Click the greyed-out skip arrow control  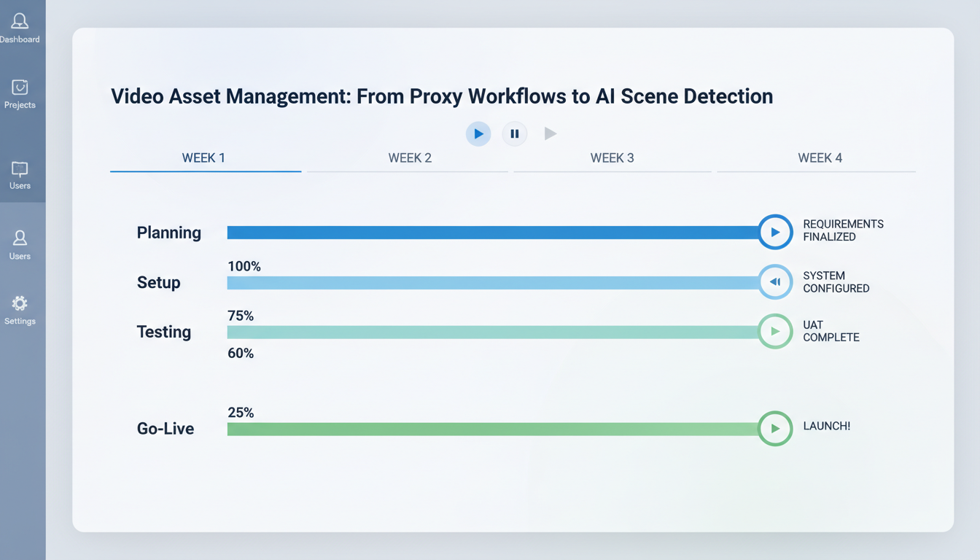click(551, 133)
